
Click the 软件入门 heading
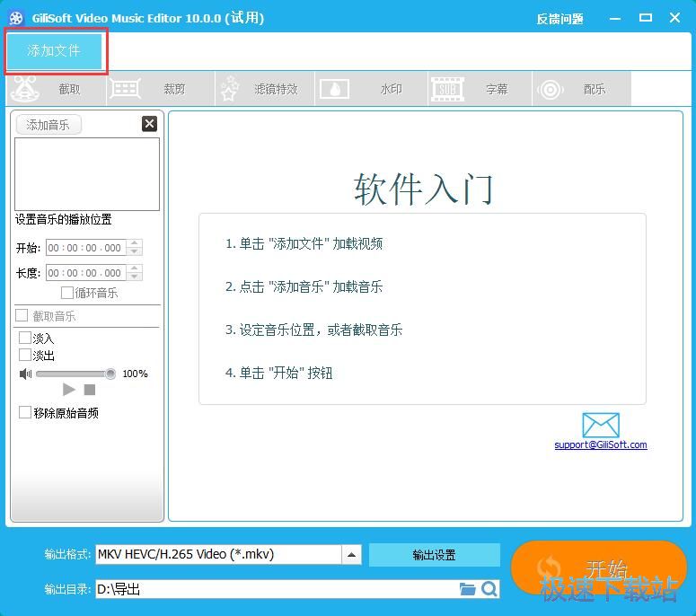pos(423,189)
